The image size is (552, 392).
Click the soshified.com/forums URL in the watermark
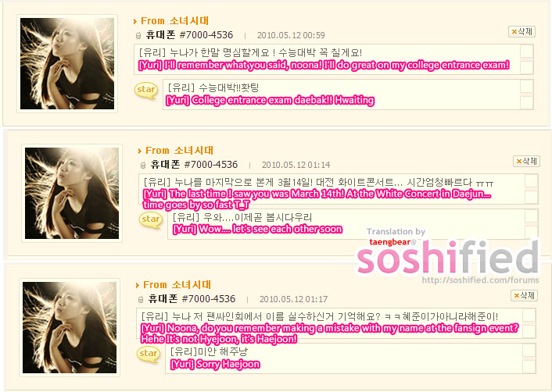(x=480, y=280)
